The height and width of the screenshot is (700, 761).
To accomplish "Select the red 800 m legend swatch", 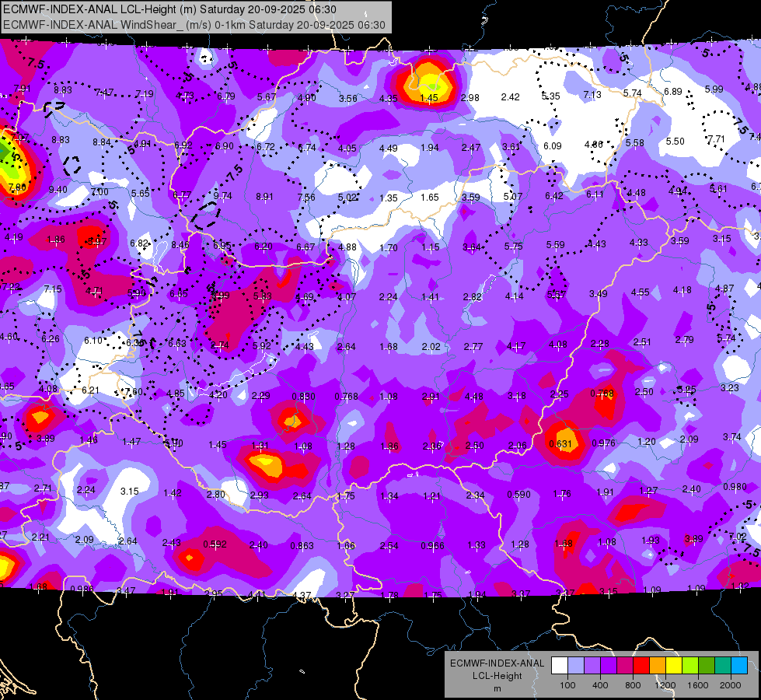I will pos(641,665).
